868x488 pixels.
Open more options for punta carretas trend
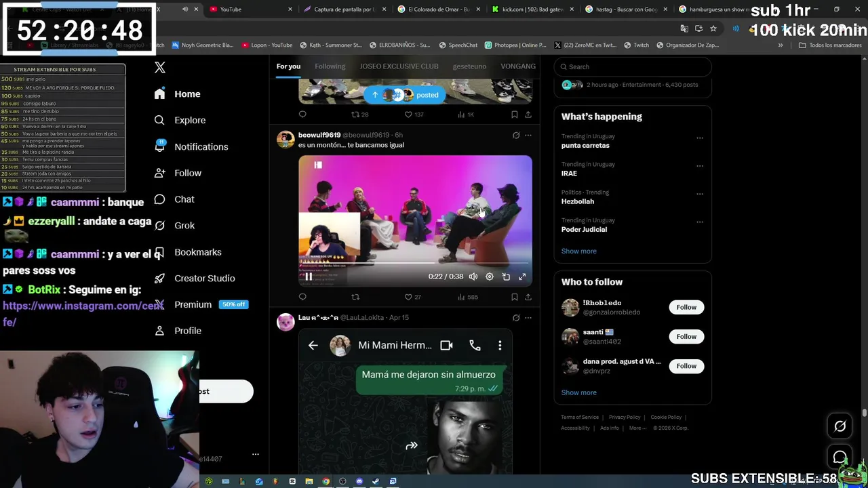pyautogui.click(x=700, y=138)
